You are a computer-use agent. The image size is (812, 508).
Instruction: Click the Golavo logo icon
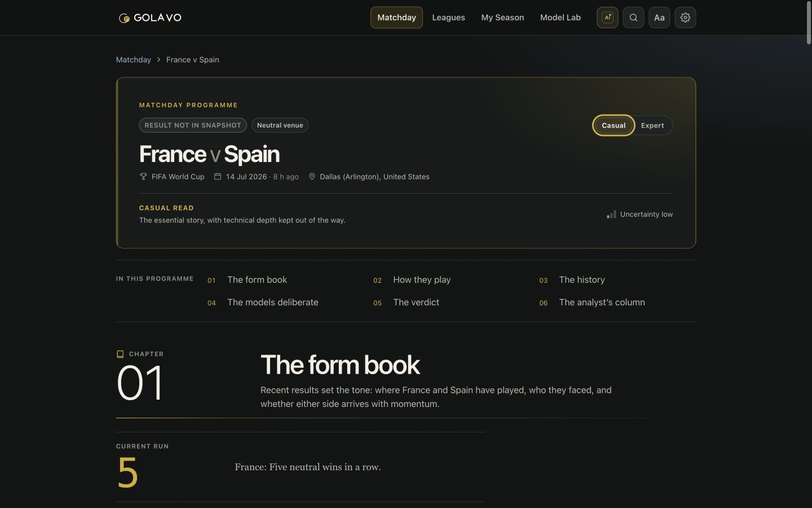tap(124, 18)
